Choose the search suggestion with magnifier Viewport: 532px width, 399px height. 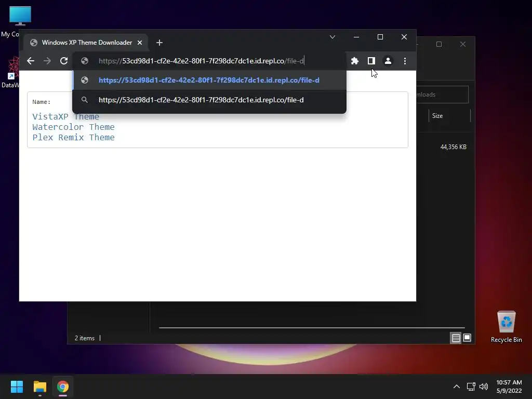click(x=209, y=100)
